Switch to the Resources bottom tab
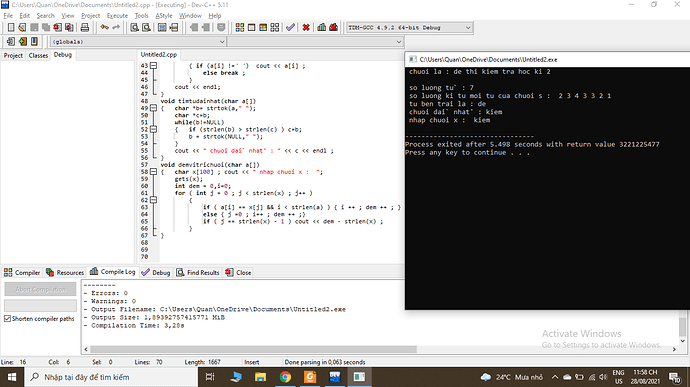The height and width of the screenshot is (387, 690). 65,273
